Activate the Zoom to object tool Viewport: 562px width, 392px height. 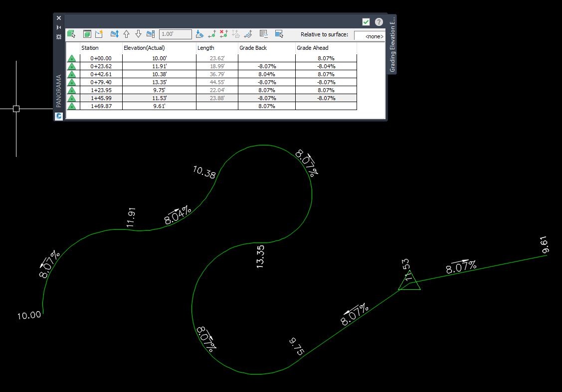(x=87, y=34)
